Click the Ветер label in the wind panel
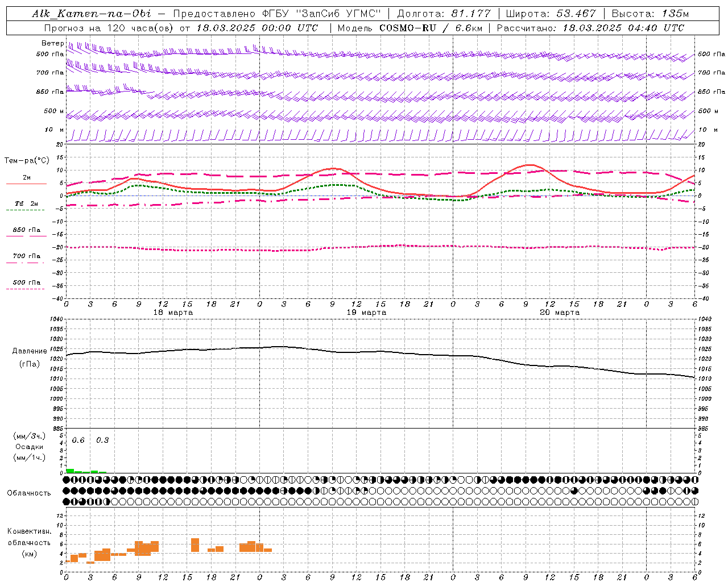Image resolution: width=728 pixels, height=582 pixels. tap(52, 43)
